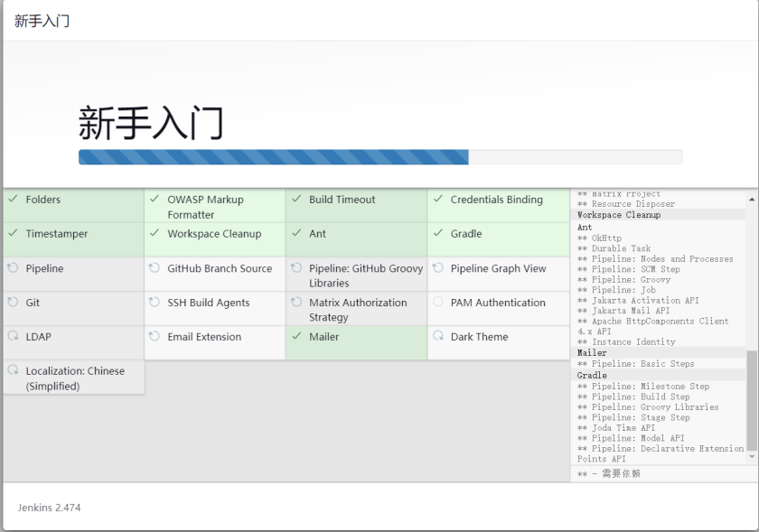The image size is (759, 532).
Task: Click the 'Credentials Binding' plugin name
Action: [x=497, y=200]
